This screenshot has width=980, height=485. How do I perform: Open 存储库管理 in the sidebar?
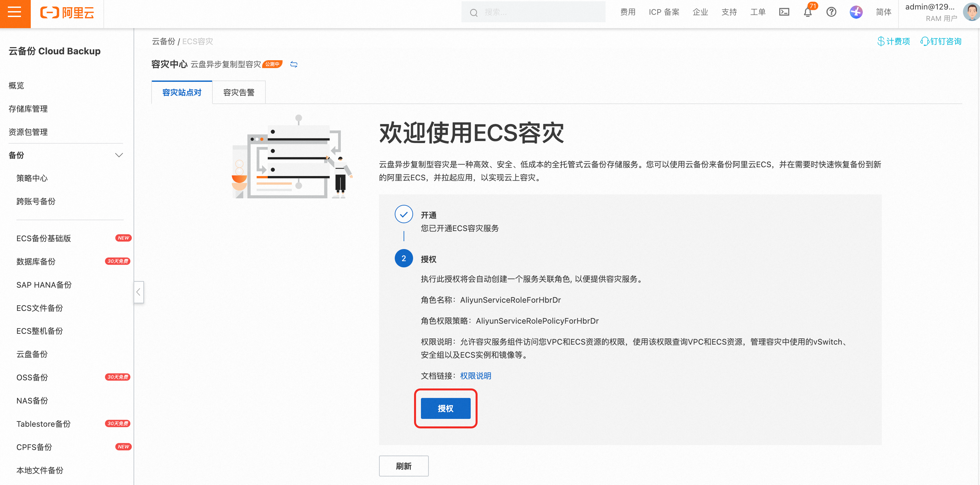[28, 109]
